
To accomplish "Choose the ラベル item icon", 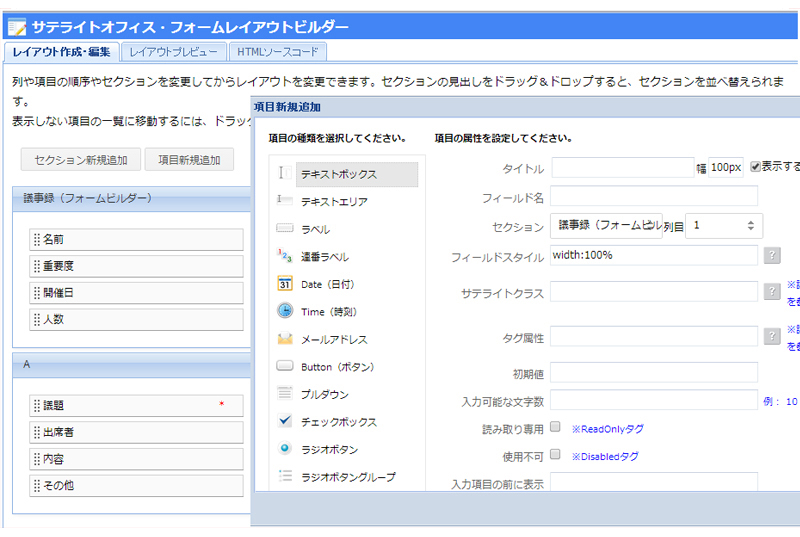I will click(x=285, y=227).
